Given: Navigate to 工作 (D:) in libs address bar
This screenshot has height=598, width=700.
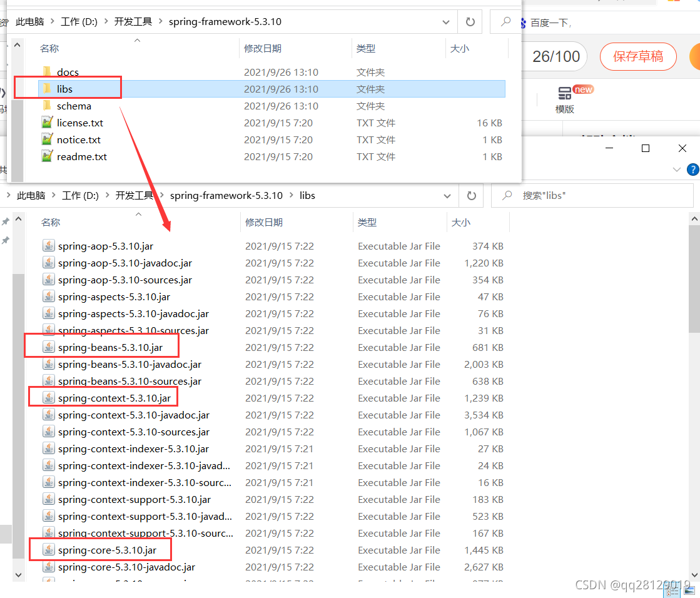Looking at the screenshot, I should pos(80,195).
